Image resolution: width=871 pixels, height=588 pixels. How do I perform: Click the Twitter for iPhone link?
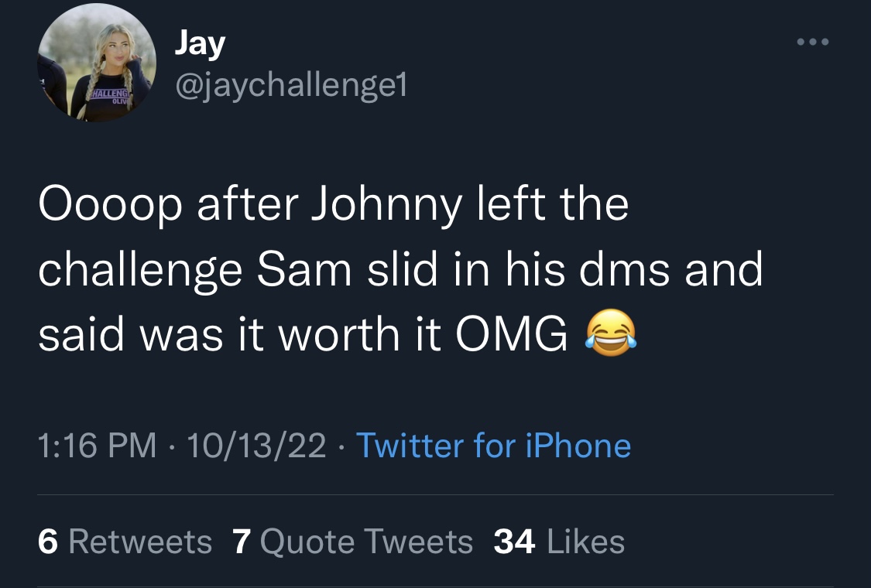493,446
